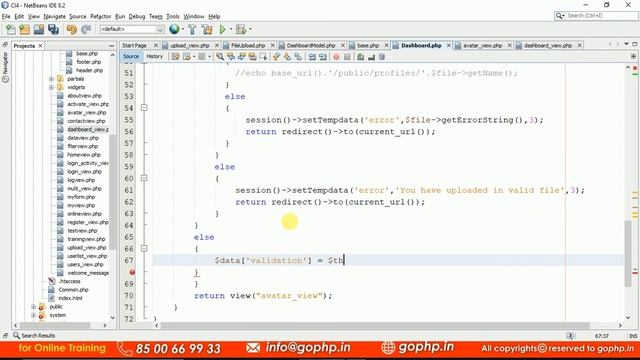Screen dimensions: 640x360
Task: Click the New File toolbar icon
Action: (10, 29)
